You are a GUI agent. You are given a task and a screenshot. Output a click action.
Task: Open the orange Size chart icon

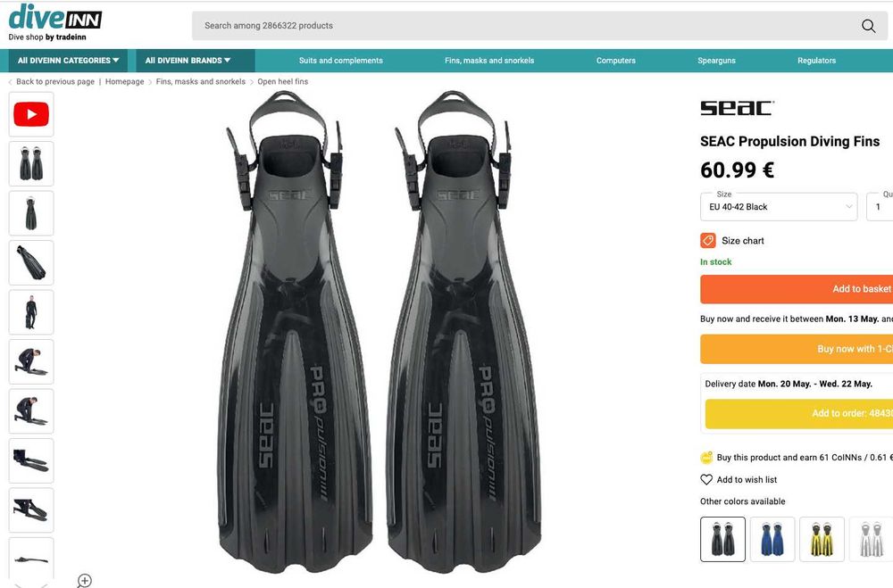point(708,240)
